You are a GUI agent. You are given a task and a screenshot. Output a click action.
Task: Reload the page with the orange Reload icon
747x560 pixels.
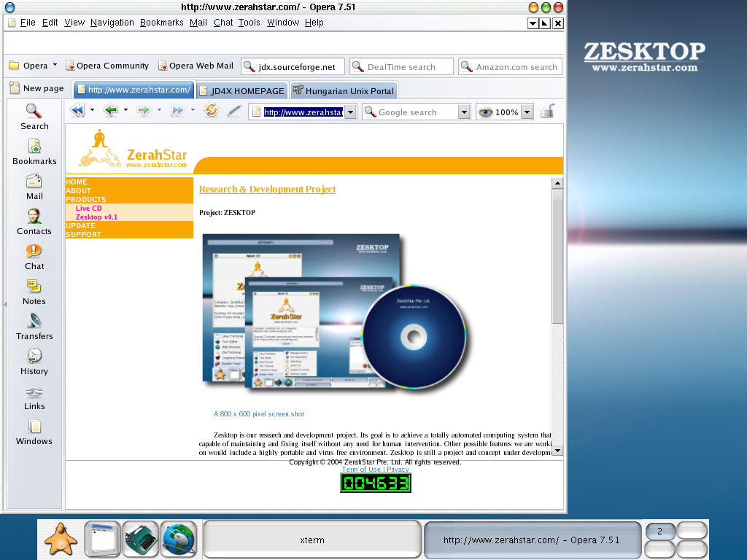(x=211, y=111)
